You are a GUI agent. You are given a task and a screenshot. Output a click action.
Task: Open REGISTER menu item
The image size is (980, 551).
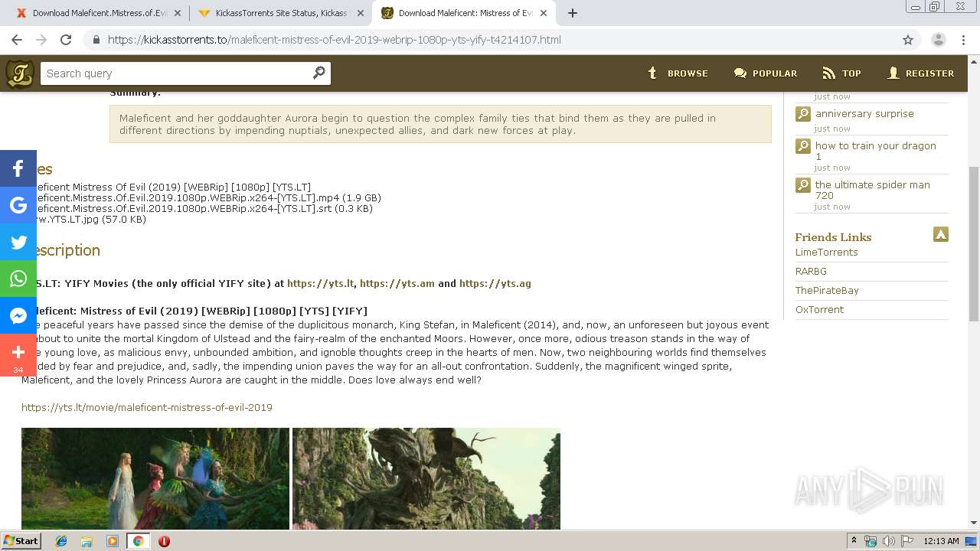tap(929, 73)
